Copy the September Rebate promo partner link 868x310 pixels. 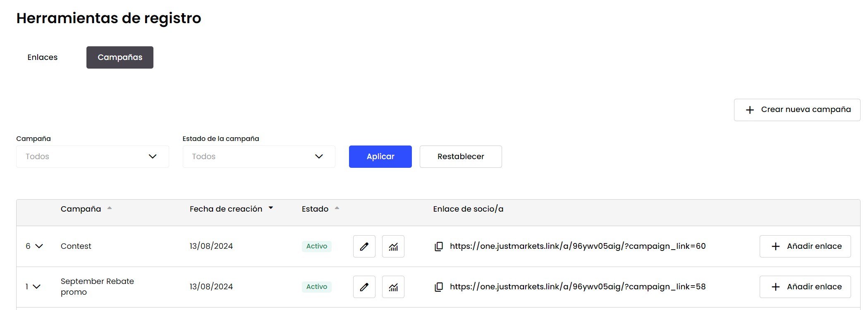click(439, 287)
